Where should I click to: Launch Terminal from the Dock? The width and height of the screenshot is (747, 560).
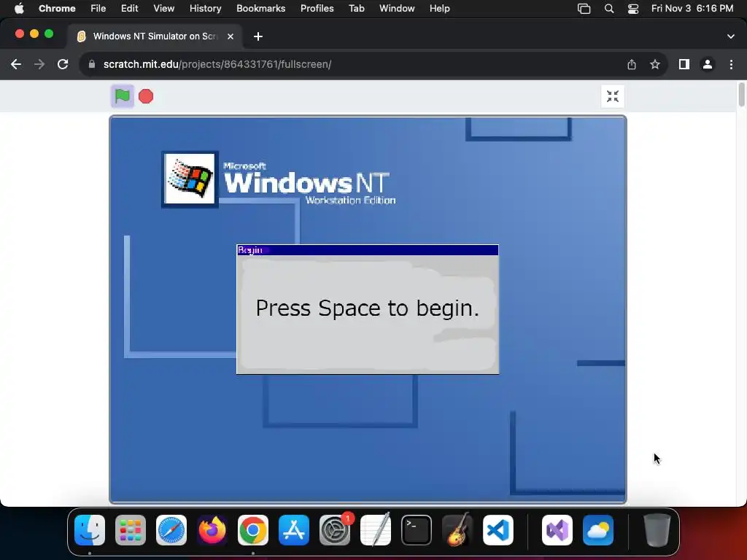417,530
